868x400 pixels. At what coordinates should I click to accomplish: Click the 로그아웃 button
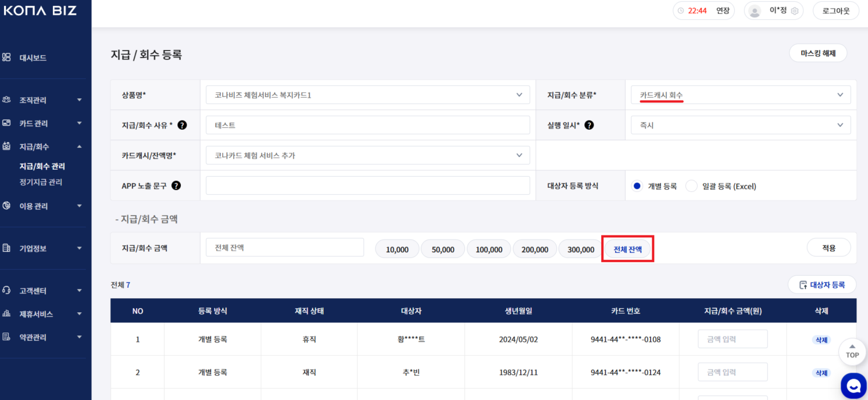click(836, 10)
